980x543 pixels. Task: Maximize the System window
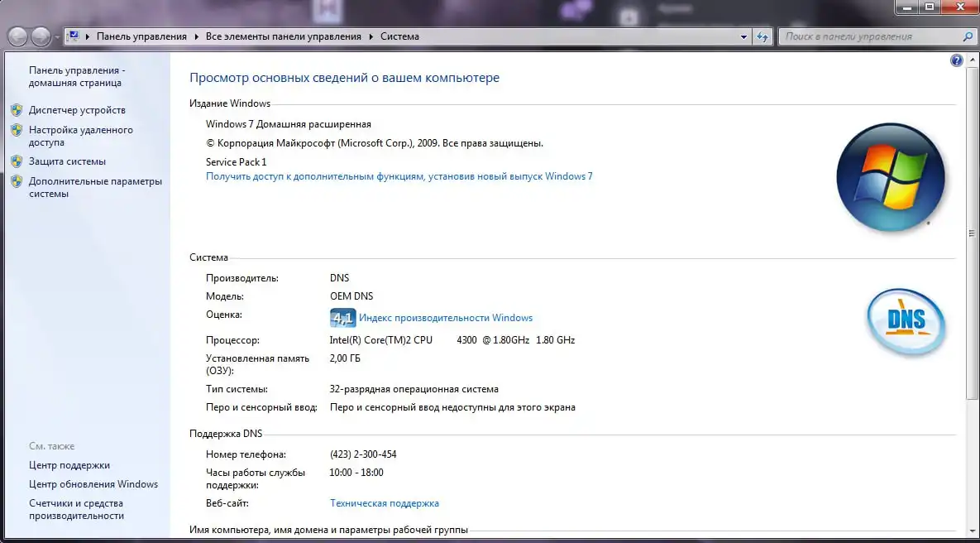pyautogui.click(x=930, y=7)
